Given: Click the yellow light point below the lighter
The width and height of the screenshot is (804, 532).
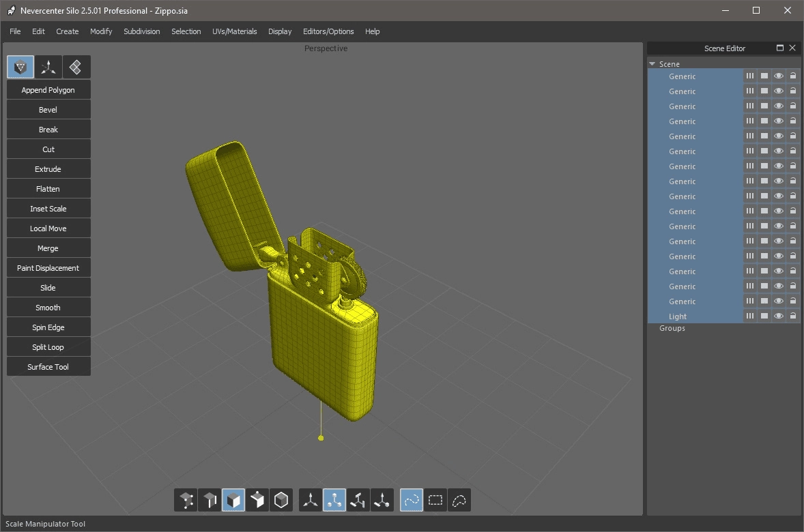Looking at the screenshot, I should coord(321,438).
